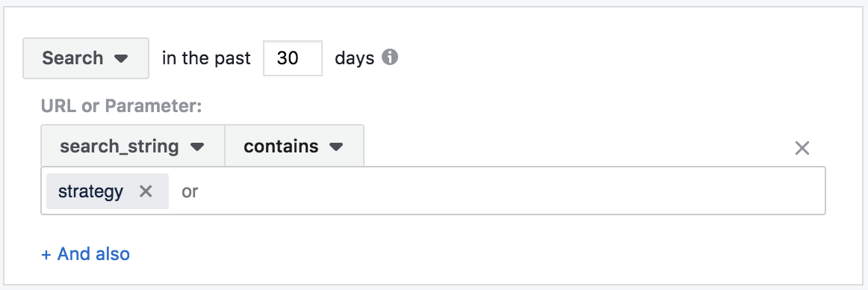
Task: Focus the keyword field after or
Action: coord(498,191)
